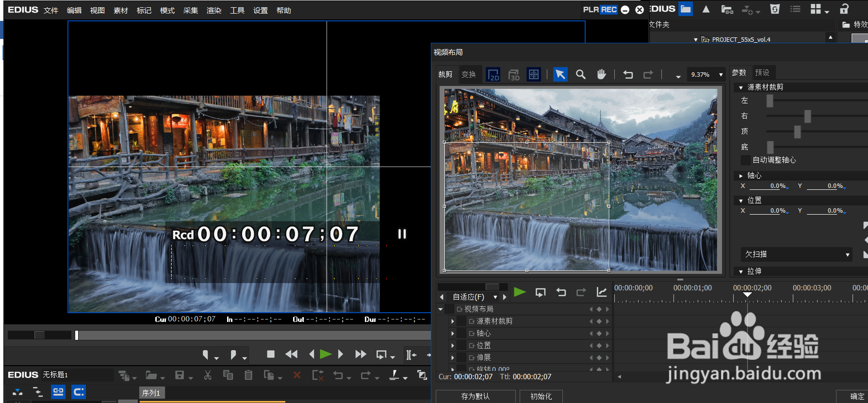Add keyframe diamond on 源素材裁剪 row
Screen dimensions: 868x403
pos(599,321)
